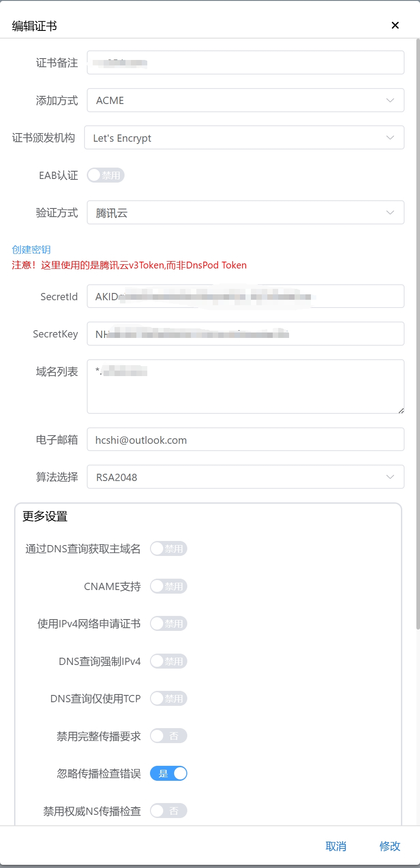Close the 编辑证书 dialog
This screenshot has width=420, height=868.
pos(395,25)
